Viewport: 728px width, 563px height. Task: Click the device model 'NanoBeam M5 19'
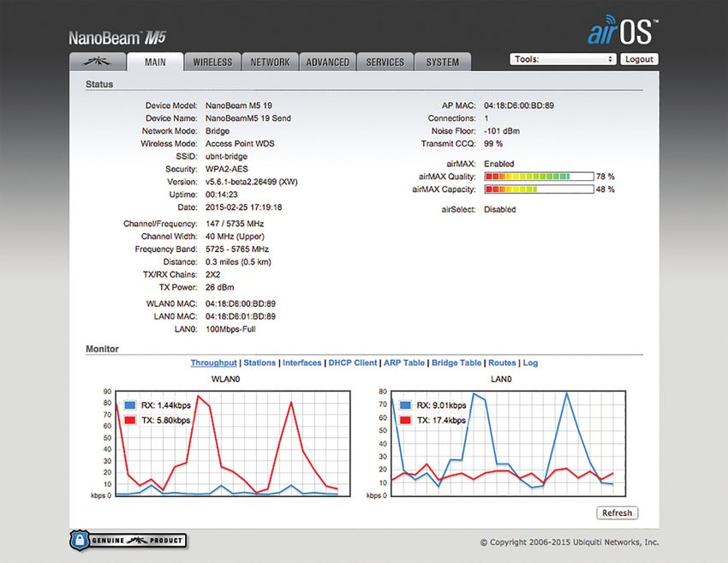239,105
